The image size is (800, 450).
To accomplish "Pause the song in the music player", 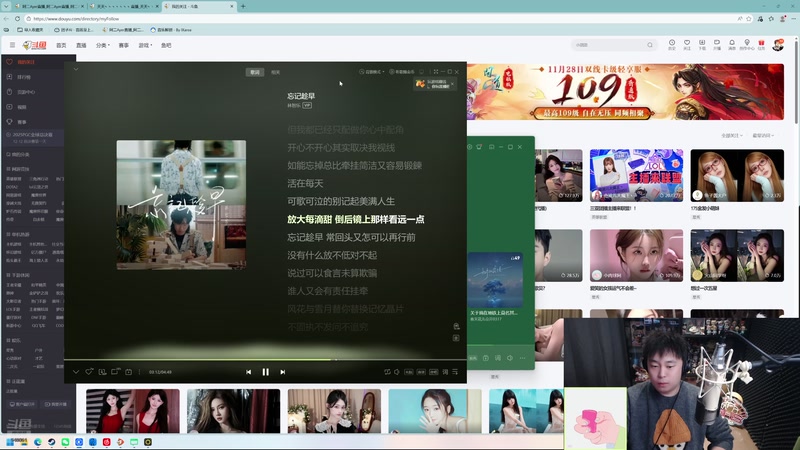I will (265, 372).
